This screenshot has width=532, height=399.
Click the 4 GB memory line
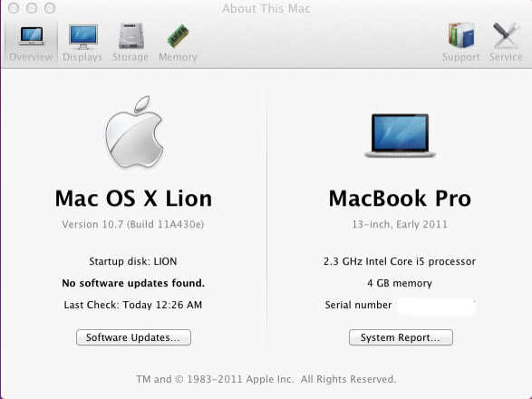point(400,283)
